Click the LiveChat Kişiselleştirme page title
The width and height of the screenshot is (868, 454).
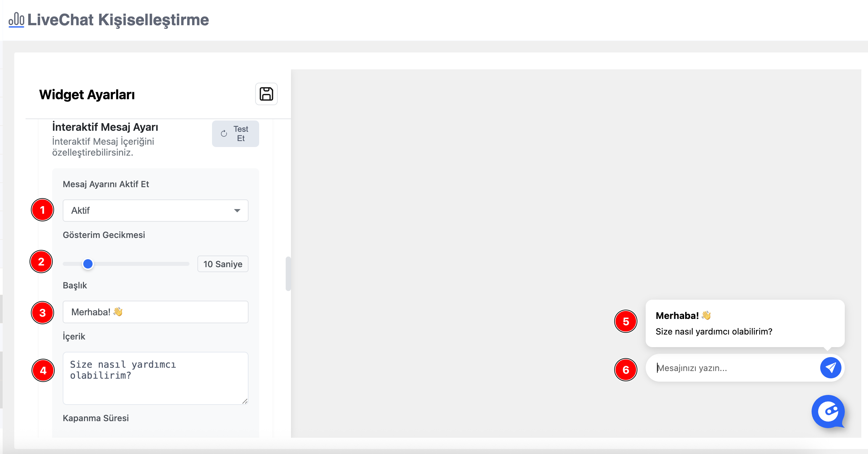tap(118, 20)
